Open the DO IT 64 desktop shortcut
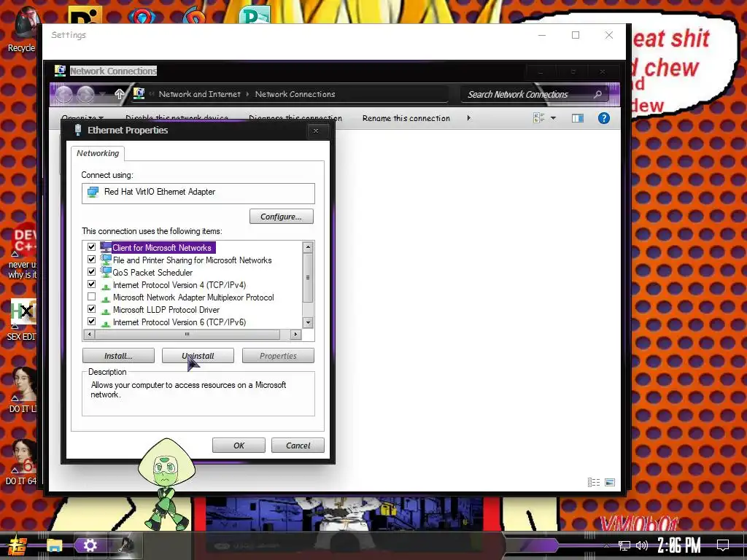The image size is (747, 560). tap(21, 463)
